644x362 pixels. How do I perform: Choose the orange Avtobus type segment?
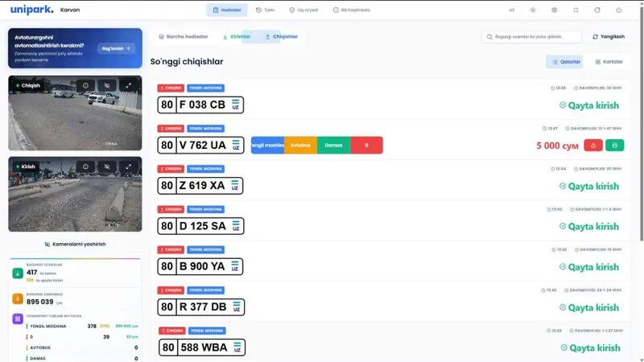point(300,146)
